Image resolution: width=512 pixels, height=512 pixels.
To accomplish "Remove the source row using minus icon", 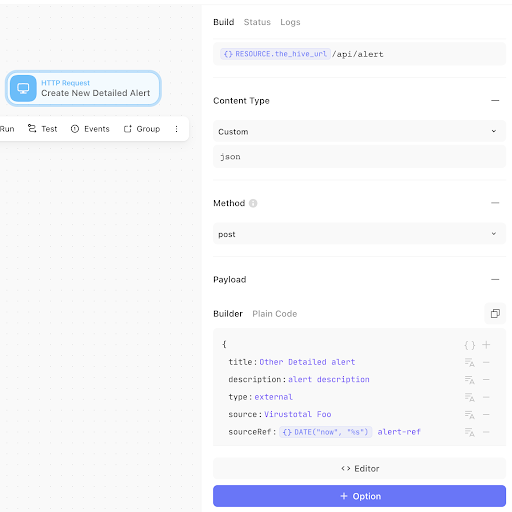I will coord(486,415).
